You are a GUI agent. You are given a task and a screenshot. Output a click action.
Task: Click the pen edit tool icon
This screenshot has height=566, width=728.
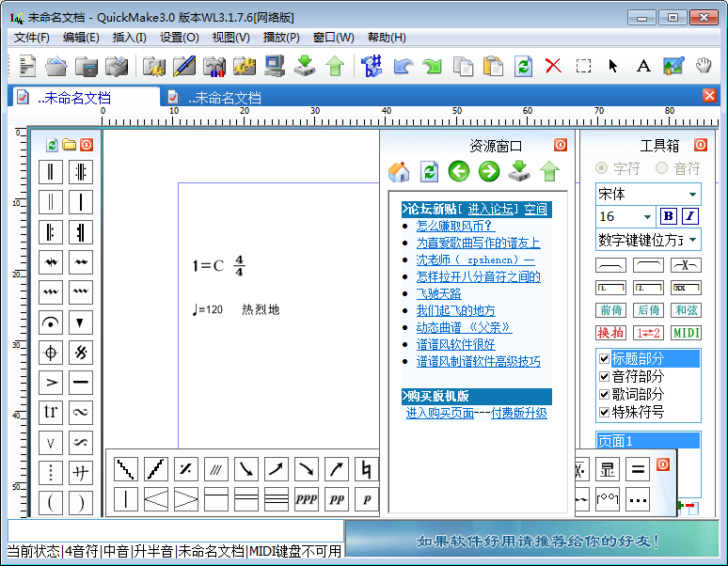(184, 66)
